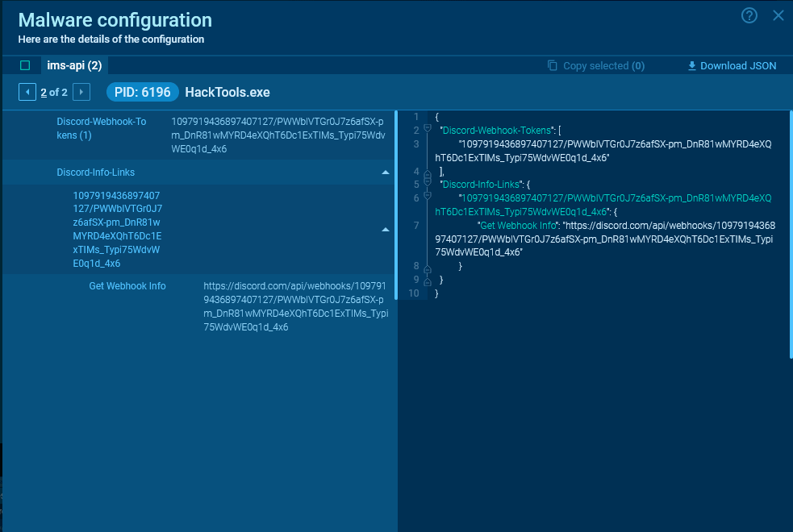Collapse the nested webhook token entry

tap(386, 230)
